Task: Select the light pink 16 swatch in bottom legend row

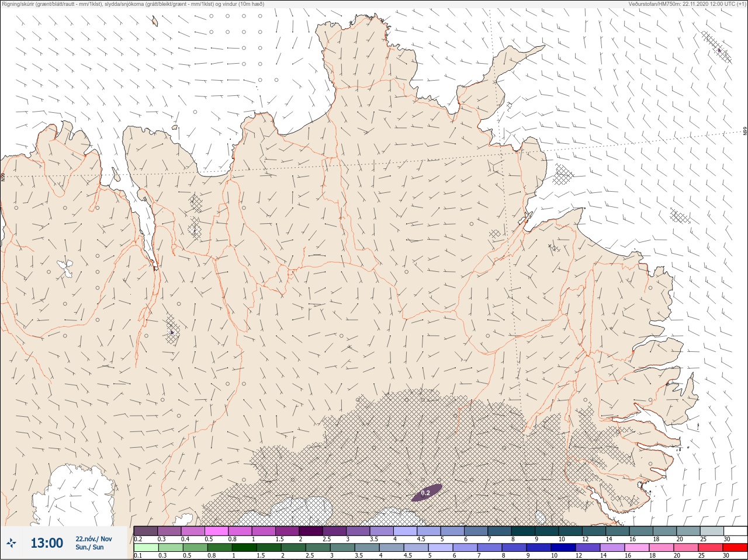Action: pos(637,548)
